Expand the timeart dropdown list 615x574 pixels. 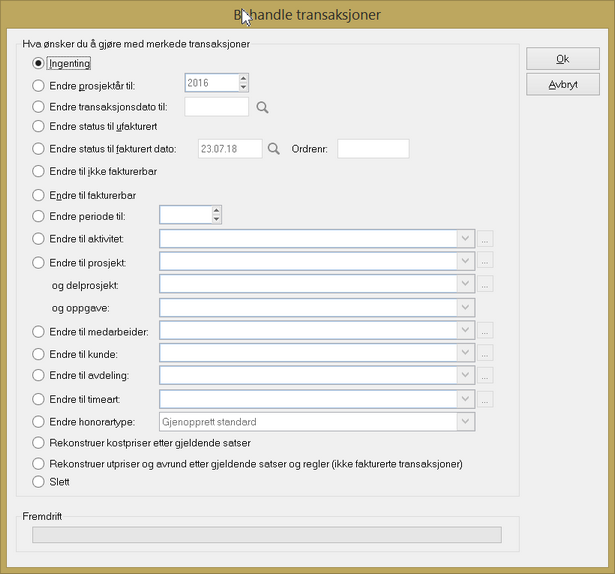pyautogui.click(x=465, y=399)
